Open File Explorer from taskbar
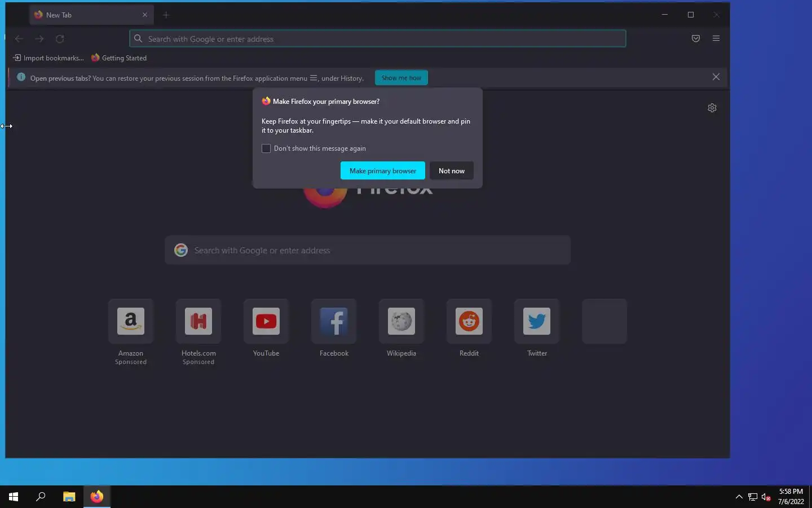This screenshot has height=508, width=812. click(69, 497)
